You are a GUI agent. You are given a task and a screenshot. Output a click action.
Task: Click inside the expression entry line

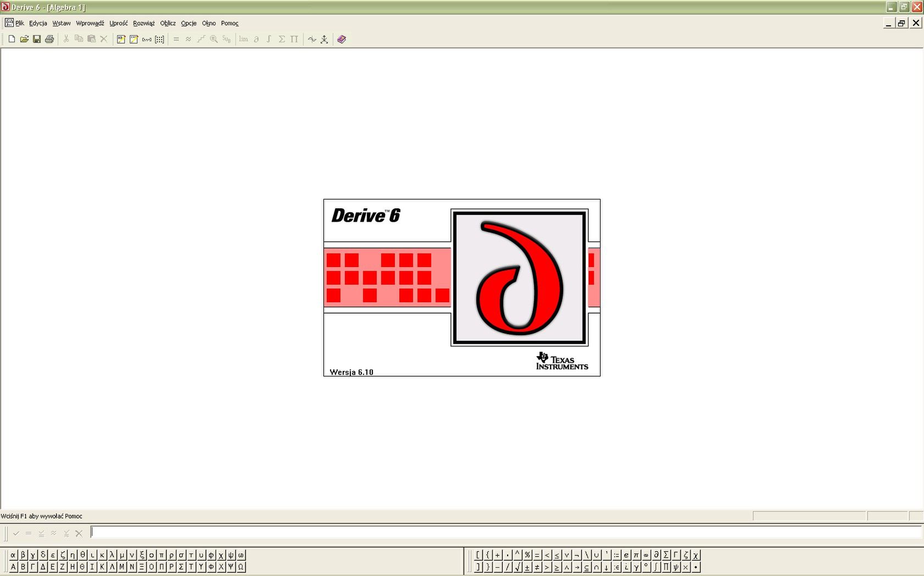pyautogui.click(x=506, y=532)
